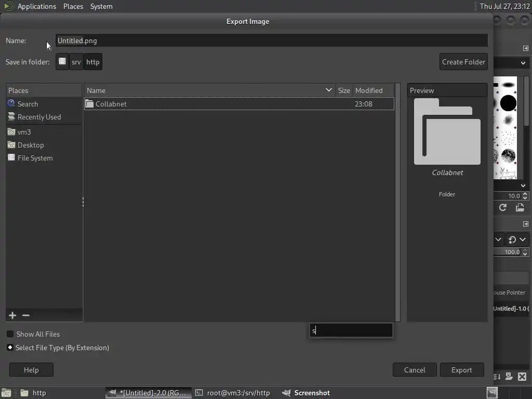Image resolution: width=532 pixels, height=399 pixels.
Task: Click the Name filename input field
Action: (271, 41)
